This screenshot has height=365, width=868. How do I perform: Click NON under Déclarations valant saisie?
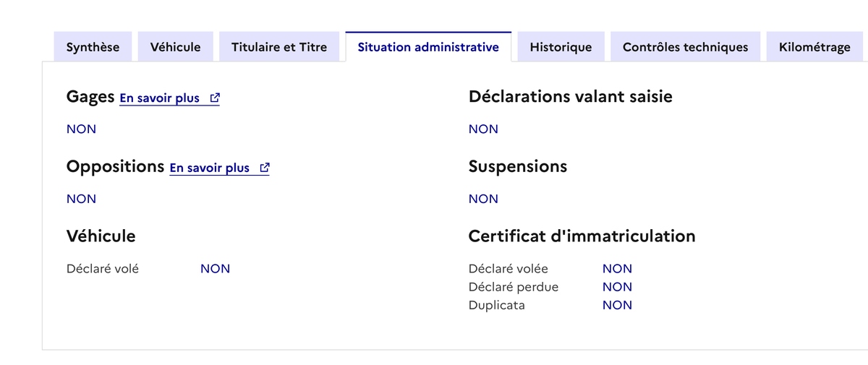(x=483, y=129)
